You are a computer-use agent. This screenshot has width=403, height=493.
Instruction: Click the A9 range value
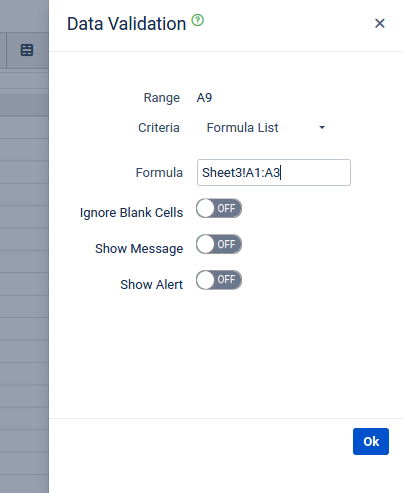(x=204, y=98)
